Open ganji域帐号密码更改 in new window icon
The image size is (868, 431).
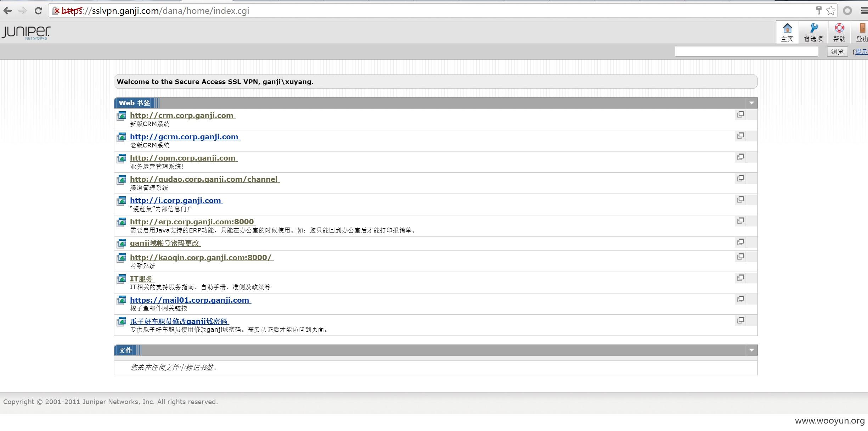point(740,242)
